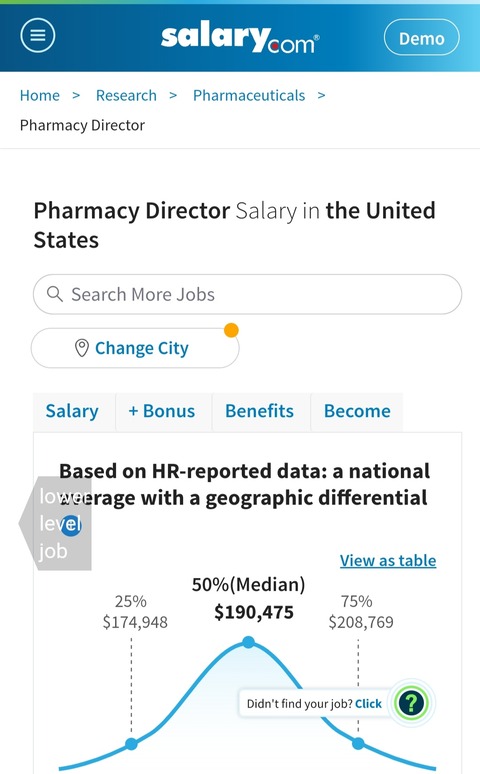Click the orange notification dot on Change City
Image resolution: width=480 pixels, height=774 pixels.
[231, 330]
